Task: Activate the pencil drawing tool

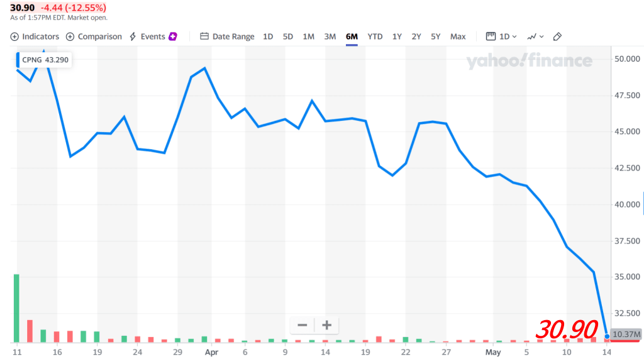Action: point(557,36)
